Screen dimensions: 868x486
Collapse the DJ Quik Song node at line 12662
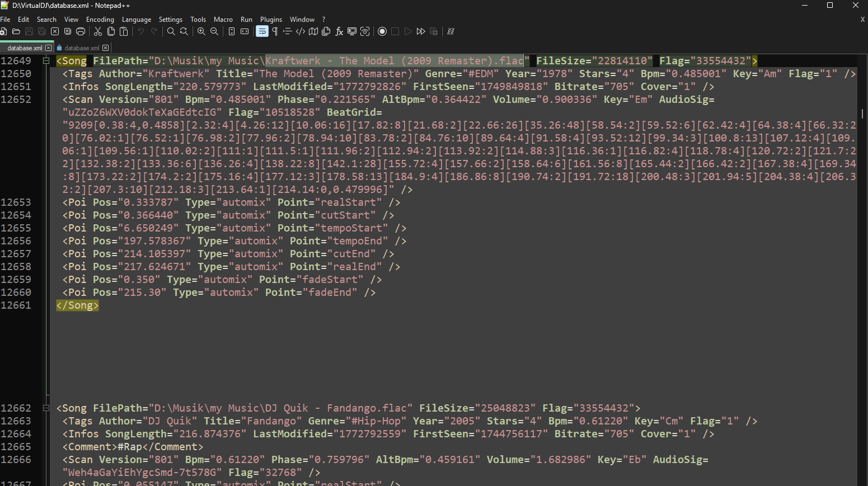[x=46, y=408]
